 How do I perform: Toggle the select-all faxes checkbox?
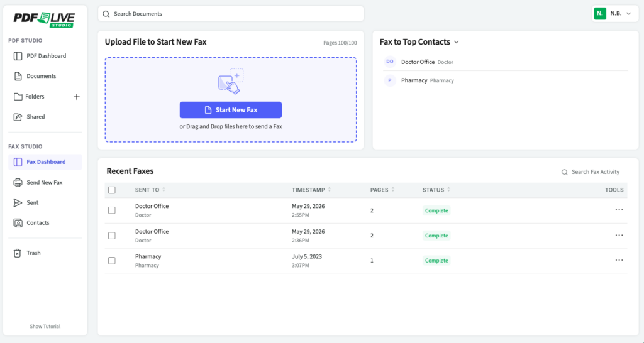coord(112,190)
